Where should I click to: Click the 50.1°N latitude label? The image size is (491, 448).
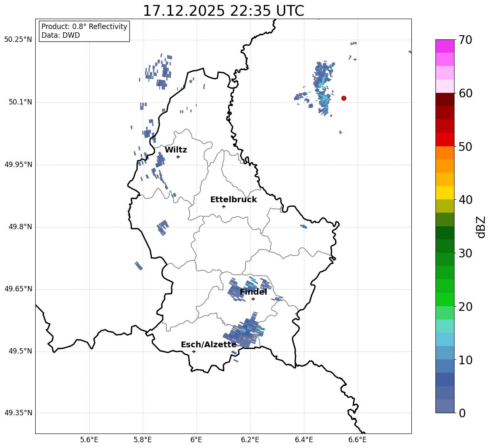20,102
